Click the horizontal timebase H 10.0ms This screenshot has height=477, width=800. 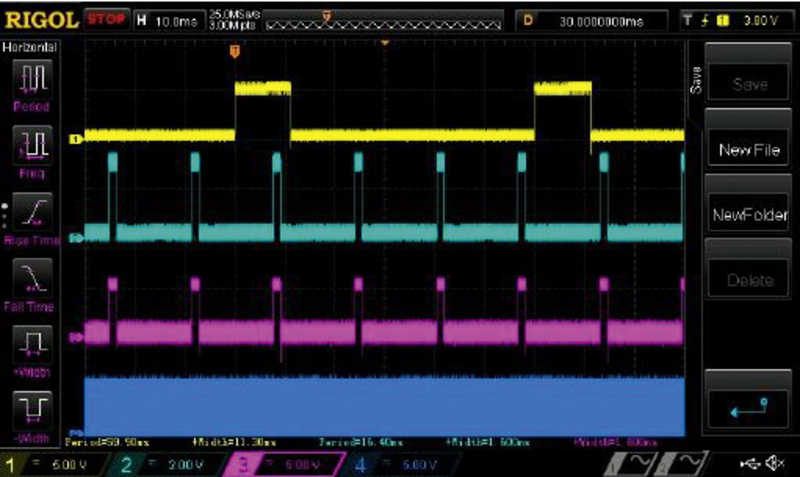coord(168,21)
